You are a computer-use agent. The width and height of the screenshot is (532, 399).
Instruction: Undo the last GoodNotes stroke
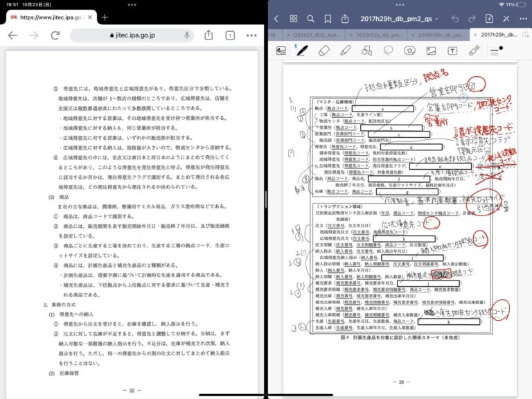[455, 19]
